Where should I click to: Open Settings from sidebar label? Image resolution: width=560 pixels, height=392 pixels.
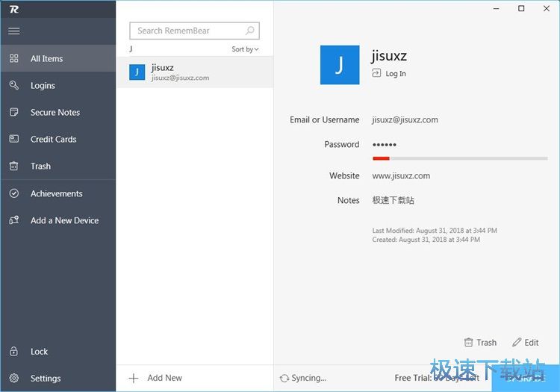(46, 378)
